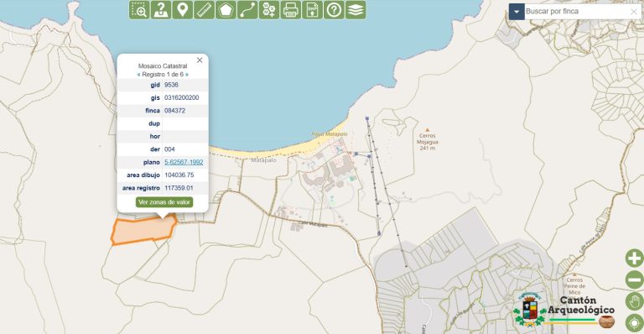
Task: Click the Ver zonas de valor button
Action: pyautogui.click(x=164, y=202)
